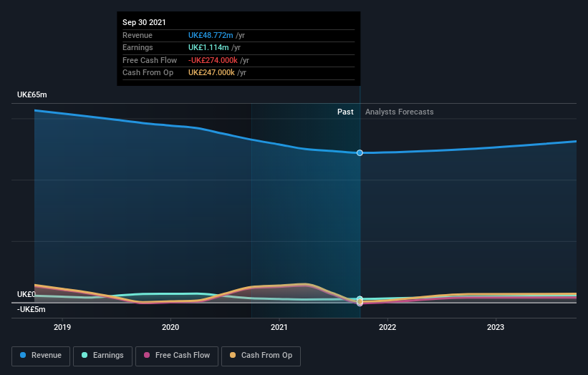Click the Analysts Forecasts label

coord(400,112)
